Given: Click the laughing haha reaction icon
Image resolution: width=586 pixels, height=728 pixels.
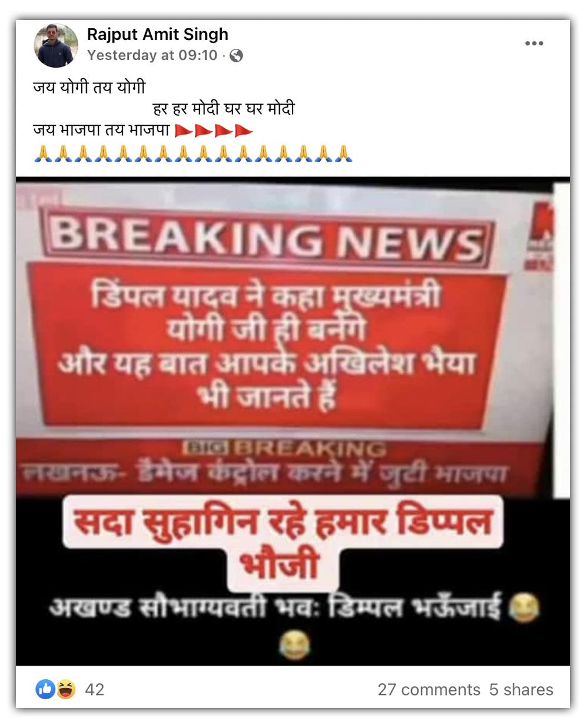Looking at the screenshot, I should 66,689.
